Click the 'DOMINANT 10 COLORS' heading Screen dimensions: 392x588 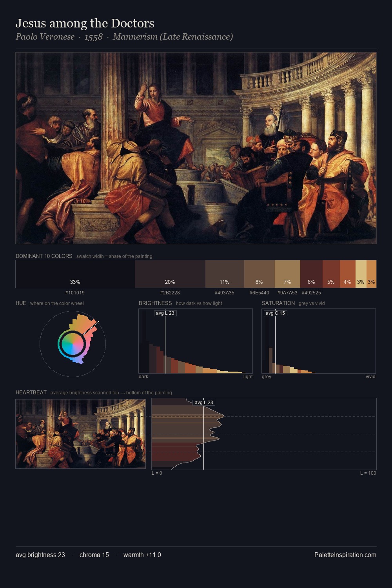(x=44, y=256)
